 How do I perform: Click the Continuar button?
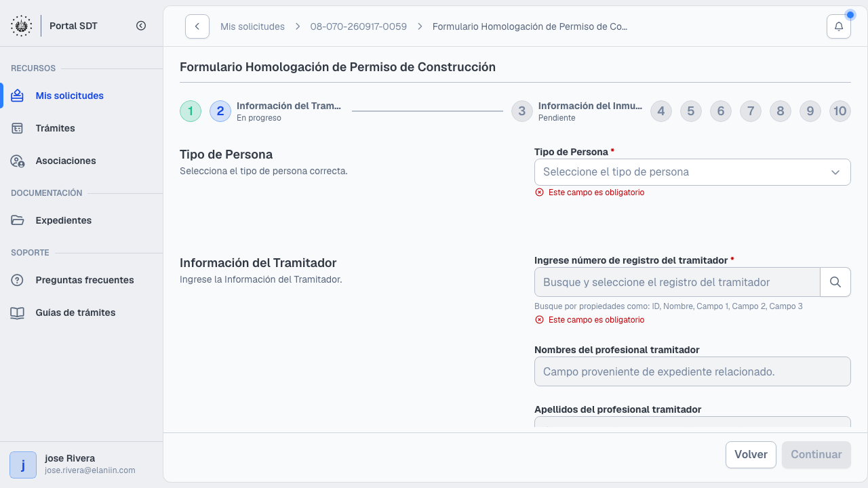coord(816,455)
